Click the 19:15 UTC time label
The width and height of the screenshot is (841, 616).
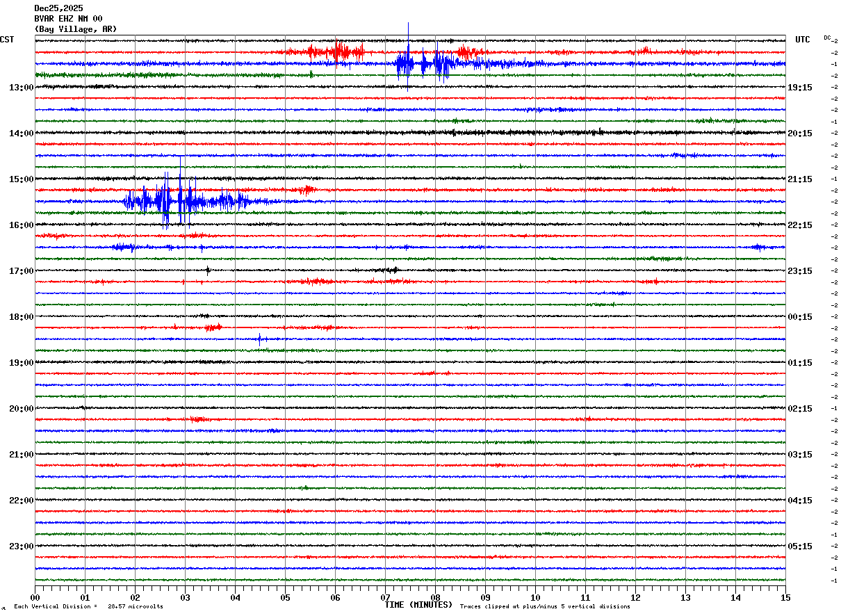[x=800, y=88]
